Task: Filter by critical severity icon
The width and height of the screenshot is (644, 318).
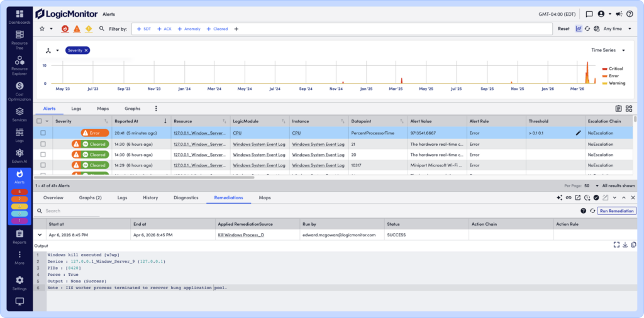Action: click(x=65, y=29)
